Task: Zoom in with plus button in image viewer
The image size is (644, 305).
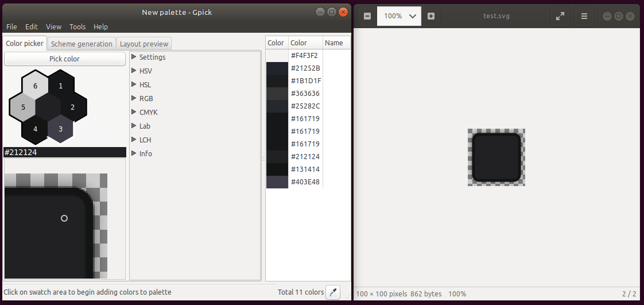Action: (431, 17)
